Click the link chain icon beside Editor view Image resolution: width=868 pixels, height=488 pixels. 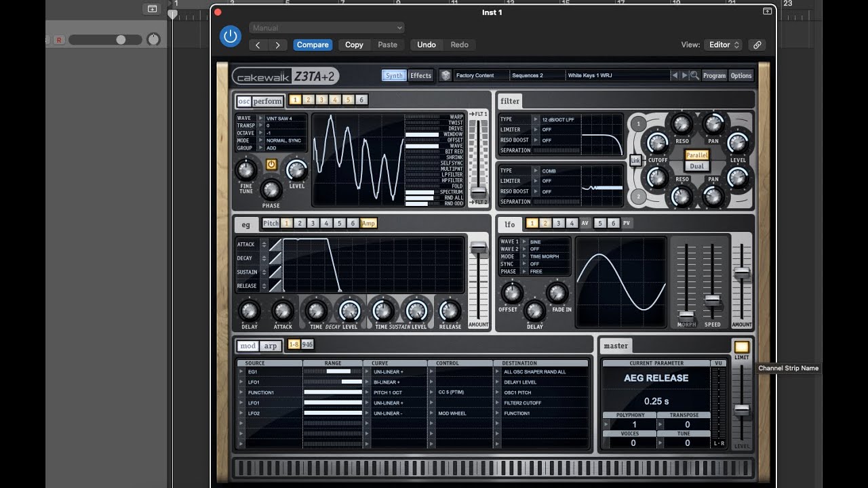click(757, 45)
